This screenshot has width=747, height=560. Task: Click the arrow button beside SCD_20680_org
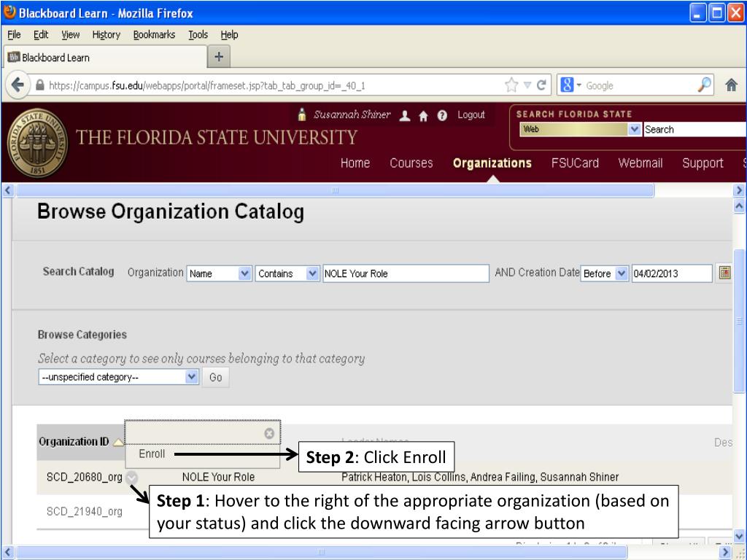pyautogui.click(x=131, y=477)
